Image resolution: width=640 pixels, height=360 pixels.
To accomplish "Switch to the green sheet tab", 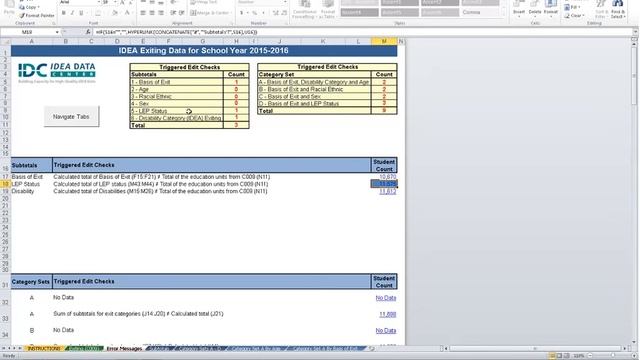I will tap(85, 349).
